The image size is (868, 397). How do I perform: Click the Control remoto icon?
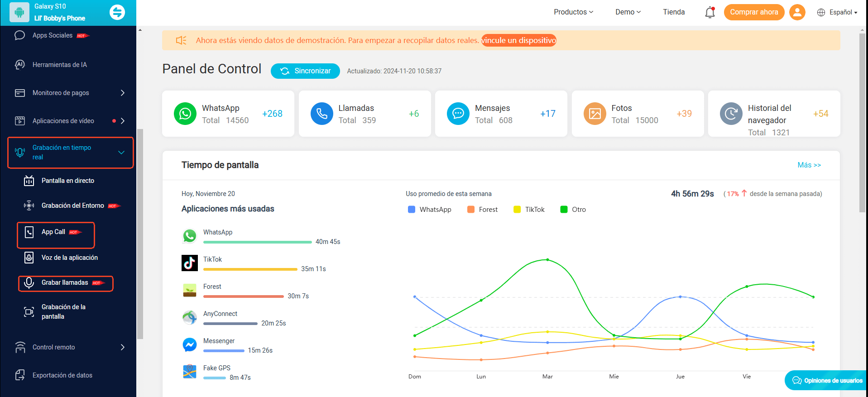tap(20, 347)
